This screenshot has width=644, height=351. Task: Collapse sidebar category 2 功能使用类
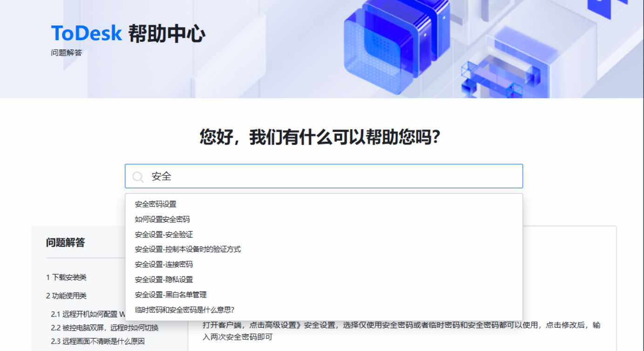pyautogui.click(x=66, y=296)
